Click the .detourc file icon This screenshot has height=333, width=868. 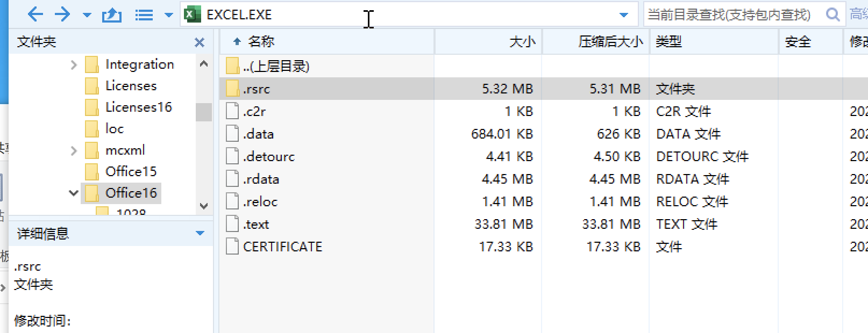pos(232,156)
